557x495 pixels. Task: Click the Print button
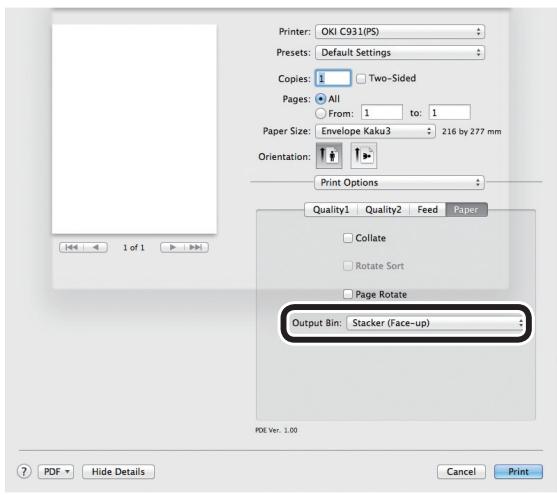pyautogui.click(x=518, y=472)
